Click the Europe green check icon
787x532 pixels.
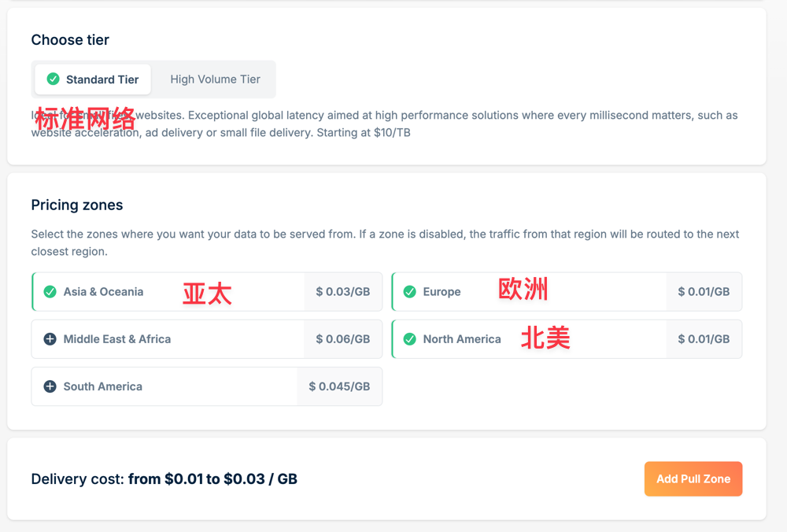pyautogui.click(x=409, y=292)
